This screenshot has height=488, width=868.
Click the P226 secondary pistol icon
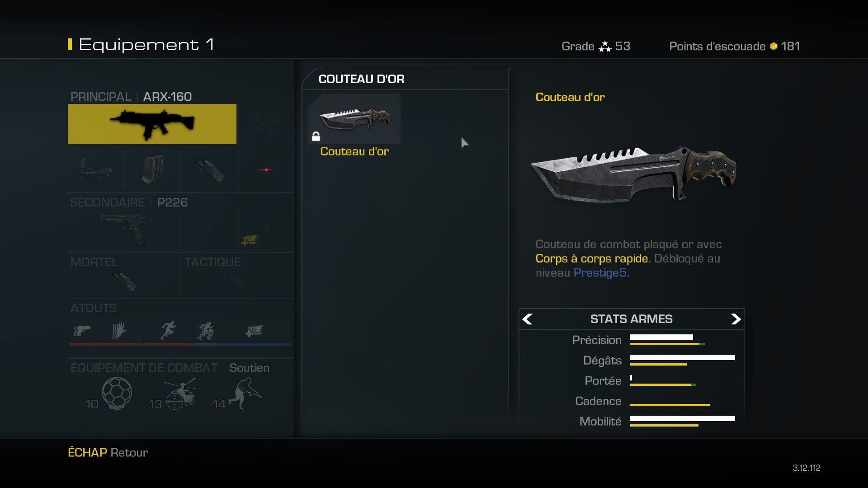[x=124, y=230]
